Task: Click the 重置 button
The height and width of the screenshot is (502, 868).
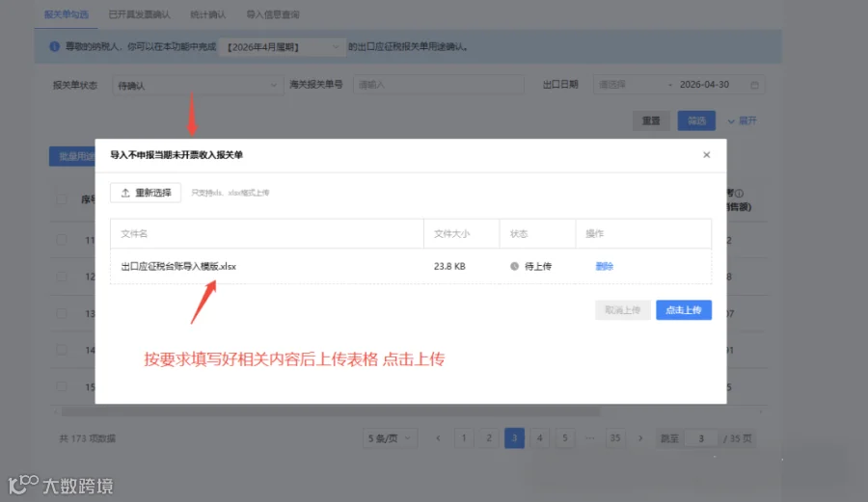Action: click(651, 120)
